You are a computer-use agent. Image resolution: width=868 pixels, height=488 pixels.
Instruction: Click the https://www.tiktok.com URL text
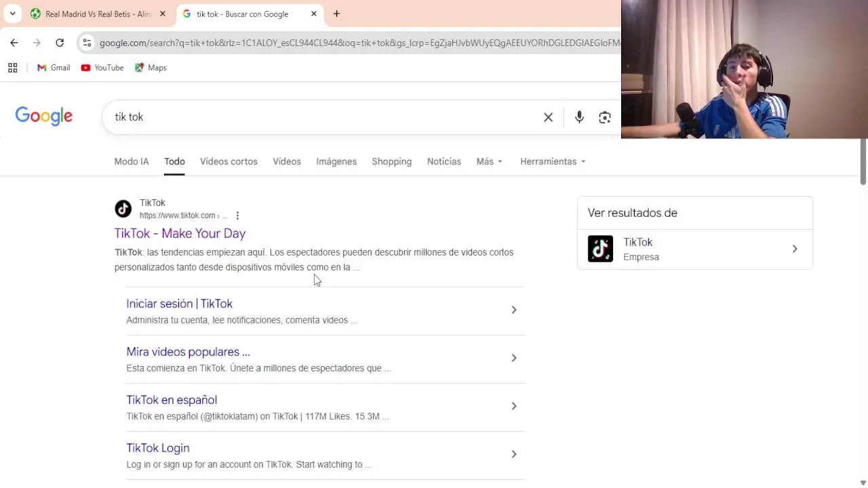[178, 216]
